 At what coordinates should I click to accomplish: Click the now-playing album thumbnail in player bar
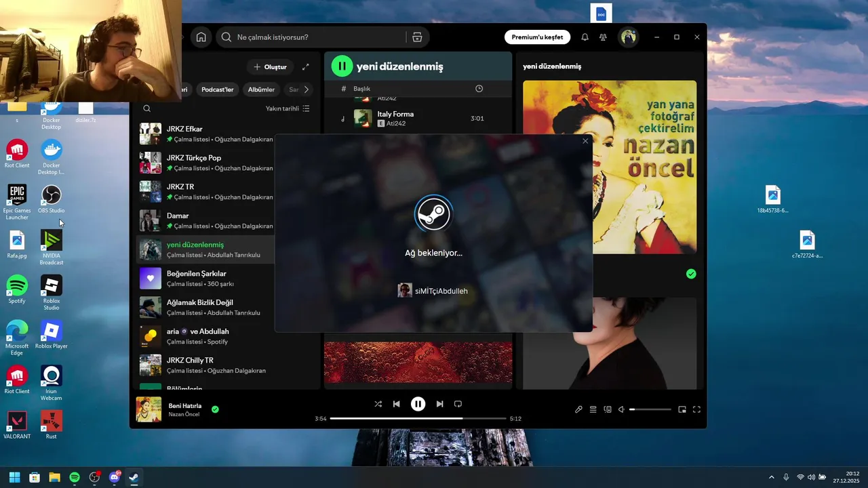coord(149,409)
